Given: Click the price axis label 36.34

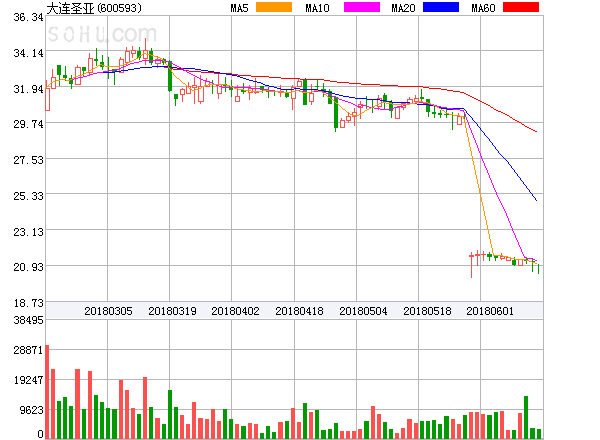Looking at the screenshot, I should (x=28, y=17).
